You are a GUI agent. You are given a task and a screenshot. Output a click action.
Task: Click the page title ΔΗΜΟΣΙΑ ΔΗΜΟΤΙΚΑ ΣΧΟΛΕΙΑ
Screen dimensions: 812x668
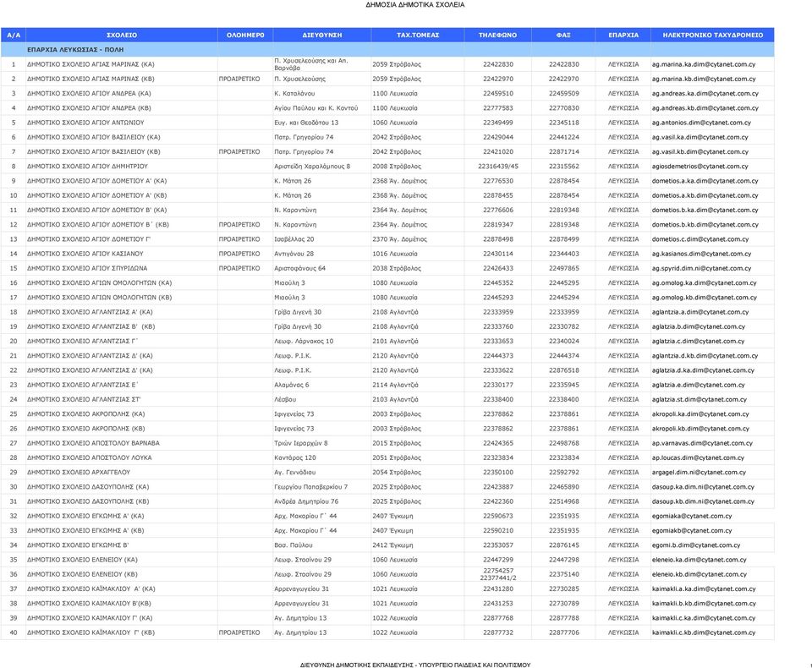[415, 5]
